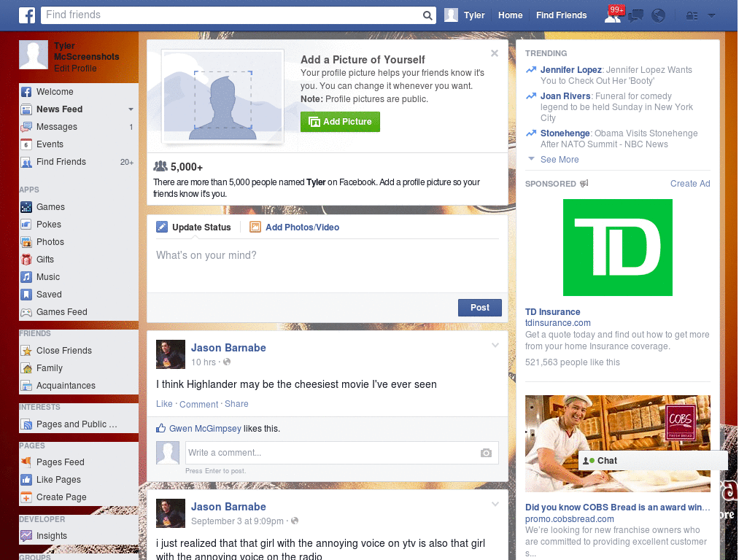Open Tyler profile in top bar
The image size is (747, 560).
[x=465, y=15]
